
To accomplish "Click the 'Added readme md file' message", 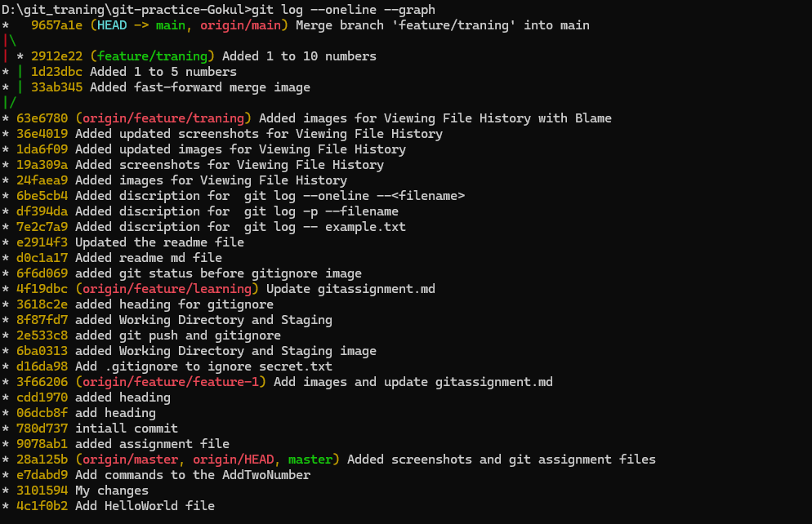I will pos(148,258).
